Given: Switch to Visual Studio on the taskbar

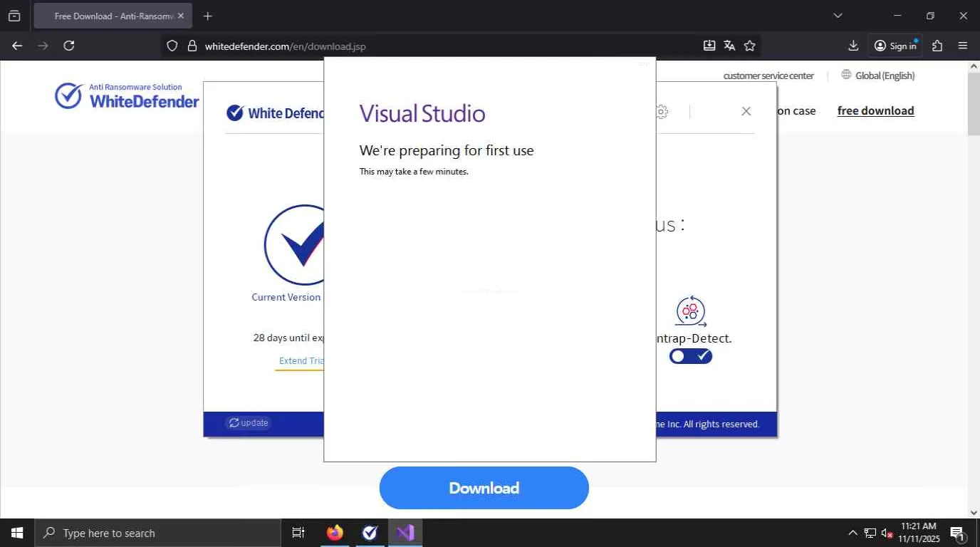Looking at the screenshot, I should pyautogui.click(x=405, y=533).
